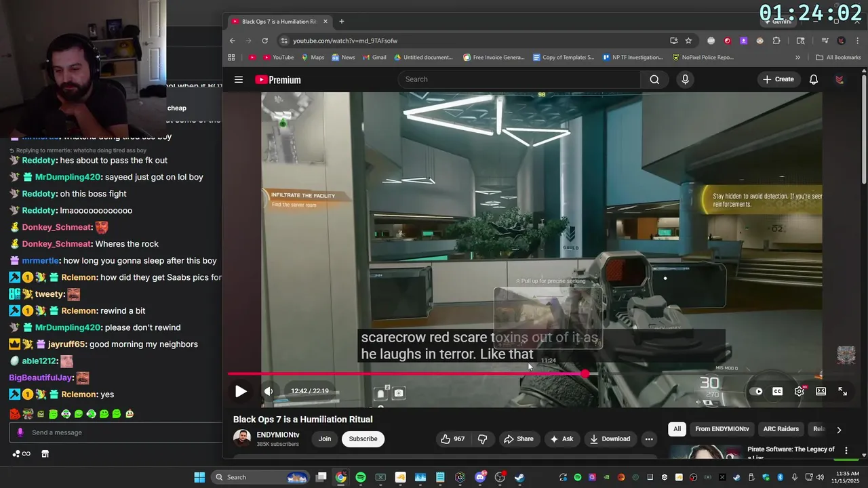The height and width of the screenshot is (488, 868).
Task: Click the chat Send a message field
Action: [115, 432]
